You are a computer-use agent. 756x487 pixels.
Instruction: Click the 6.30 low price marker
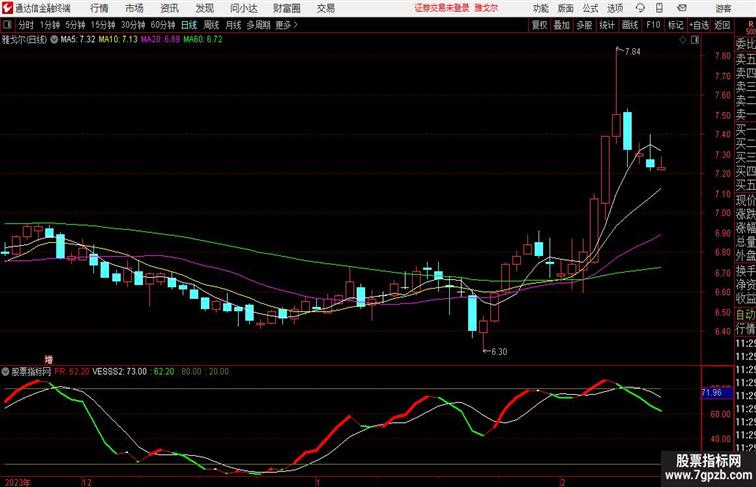pos(499,352)
